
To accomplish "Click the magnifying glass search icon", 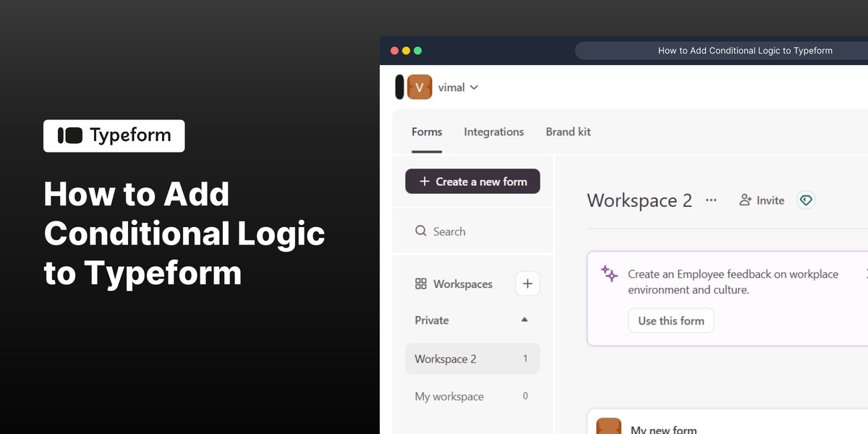I will coord(421,231).
